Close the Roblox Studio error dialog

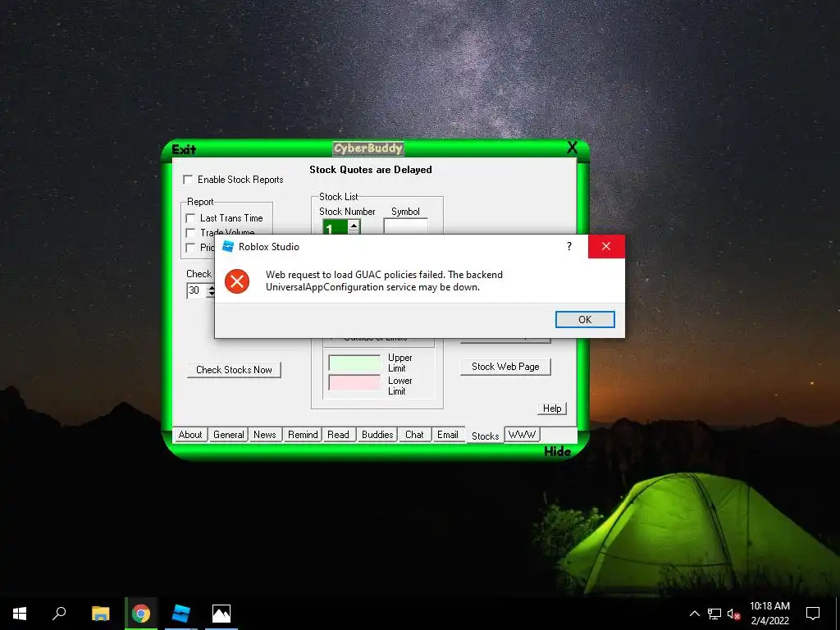[606, 246]
